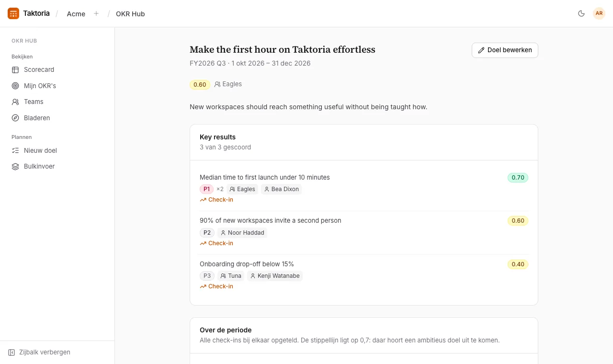
Task: Click the Taktoria logo icon
Action: [x=13, y=13]
